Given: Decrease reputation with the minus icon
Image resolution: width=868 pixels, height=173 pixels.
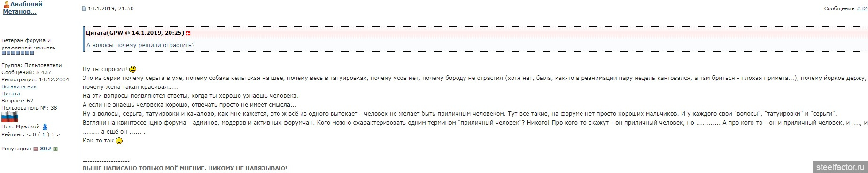Looking at the screenshot, I should point(36,149).
